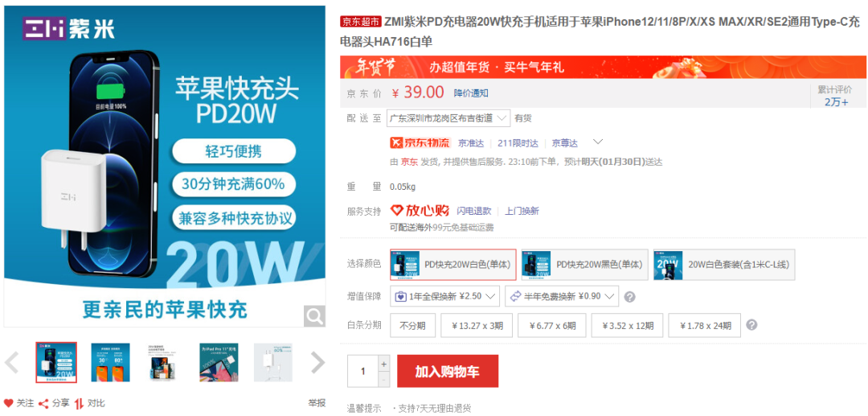Decrease quantity with minus button

[383, 380]
